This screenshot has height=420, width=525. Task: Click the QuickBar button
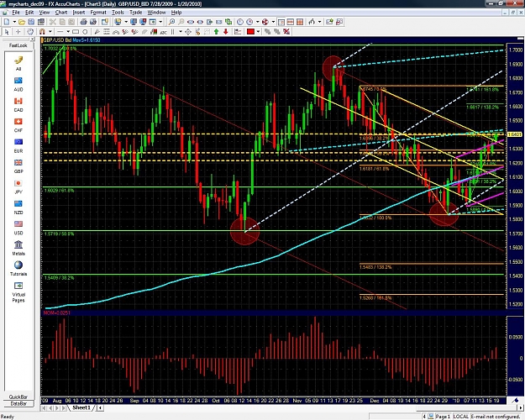click(18, 396)
